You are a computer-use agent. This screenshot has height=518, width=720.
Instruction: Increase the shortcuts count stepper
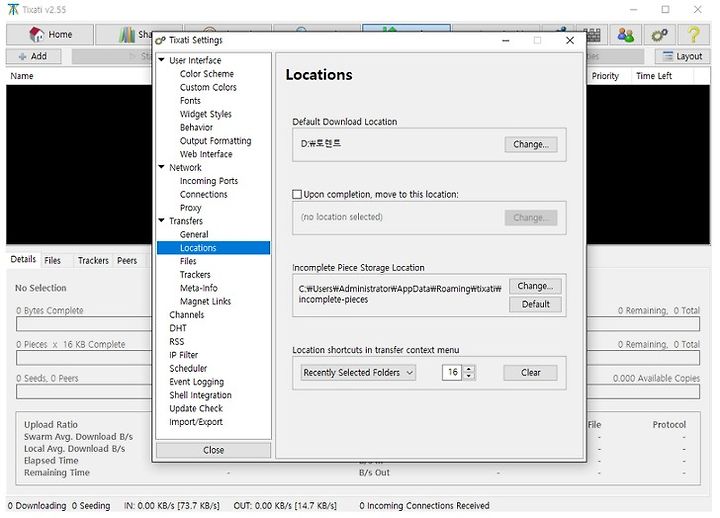(468, 369)
